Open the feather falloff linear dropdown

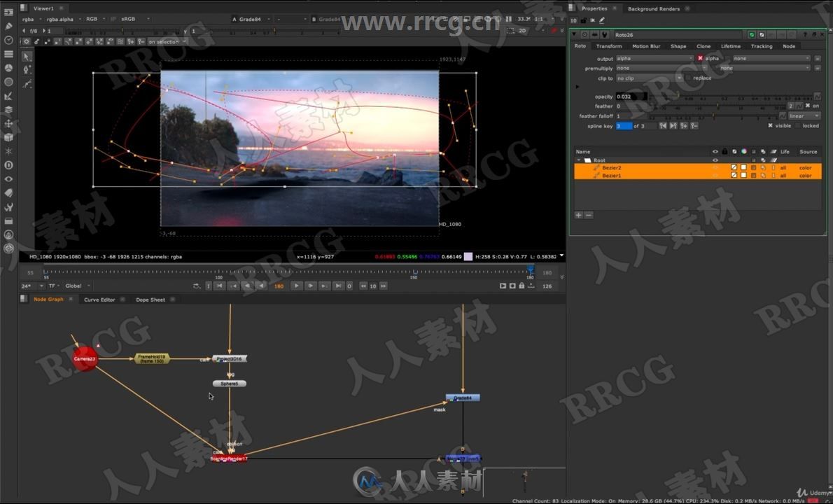click(x=804, y=116)
